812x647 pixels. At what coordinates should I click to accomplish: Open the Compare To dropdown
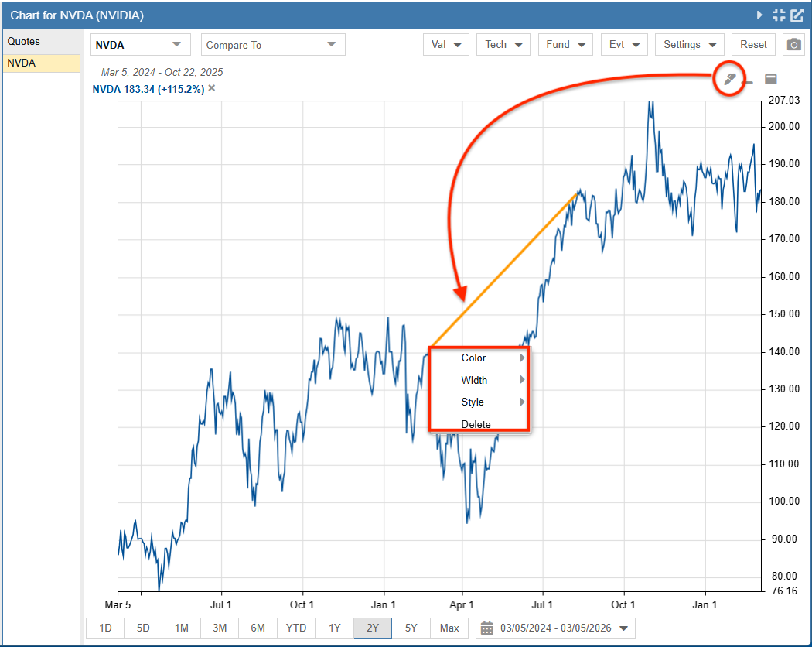pos(273,45)
